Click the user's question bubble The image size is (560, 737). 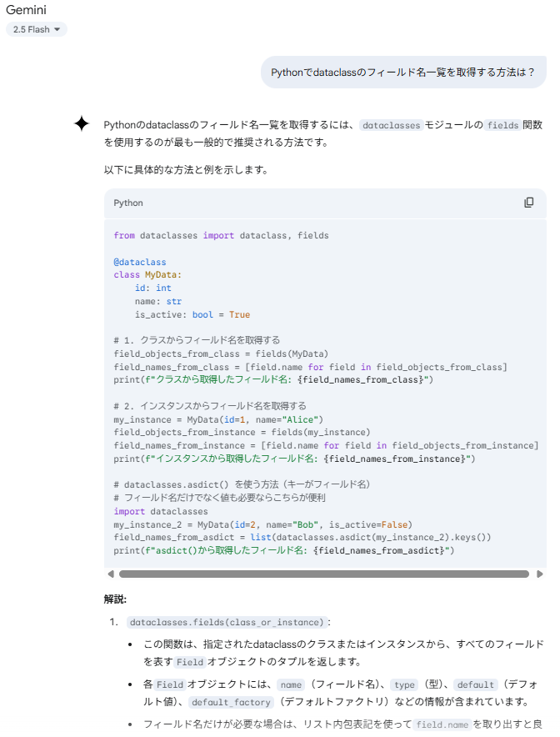405,73
